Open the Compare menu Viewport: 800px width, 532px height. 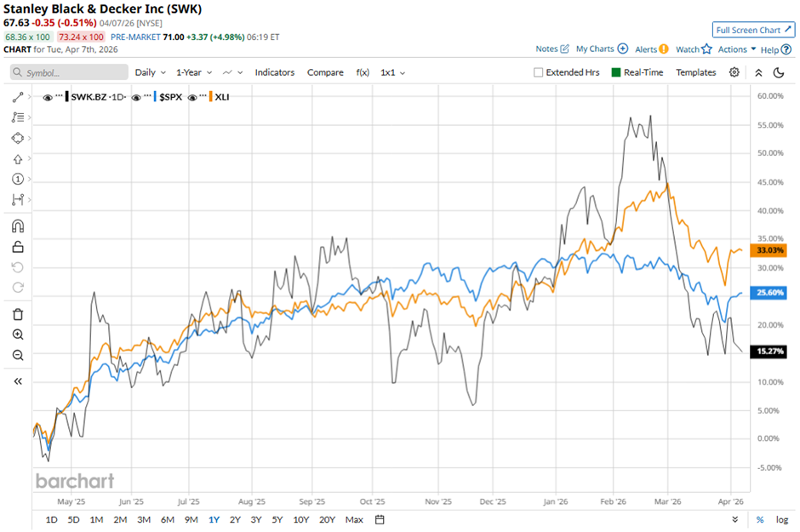[x=325, y=72]
